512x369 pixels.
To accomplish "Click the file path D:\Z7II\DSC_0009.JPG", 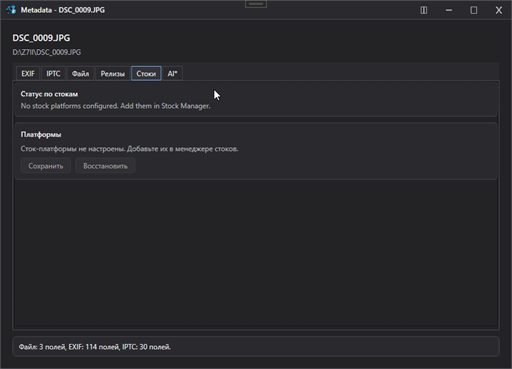I will point(47,52).
